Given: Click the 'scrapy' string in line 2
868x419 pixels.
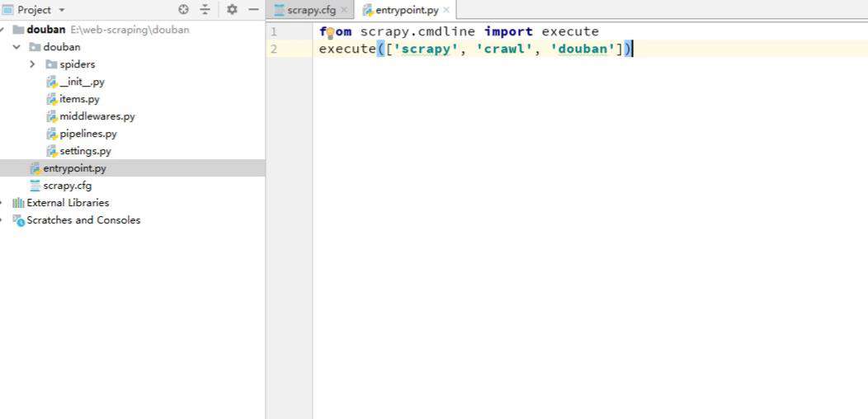Looking at the screenshot, I should (426, 49).
